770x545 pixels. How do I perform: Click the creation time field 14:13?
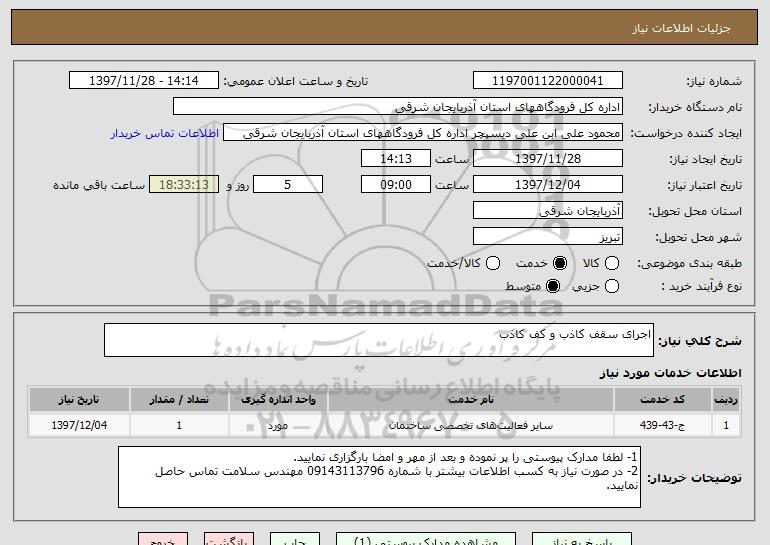click(x=396, y=159)
